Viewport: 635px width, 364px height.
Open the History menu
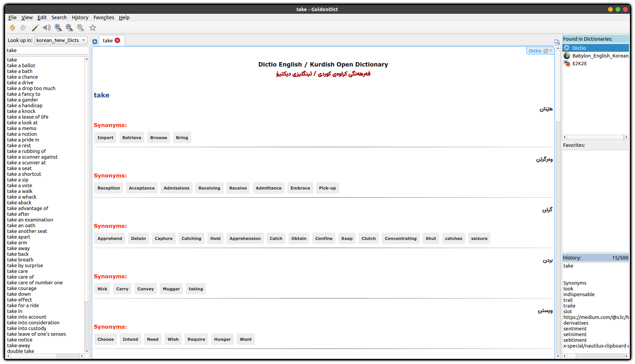pyautogui.click(x=80, y=17)
